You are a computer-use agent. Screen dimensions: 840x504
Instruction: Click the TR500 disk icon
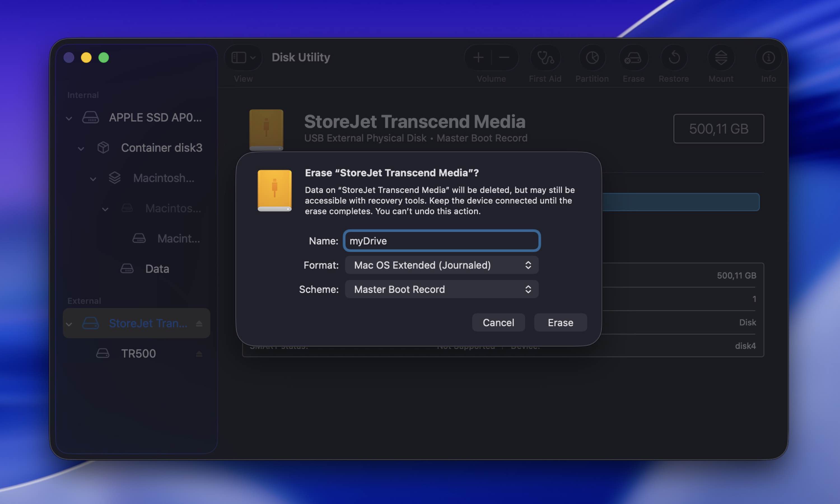tap(102, 353)
